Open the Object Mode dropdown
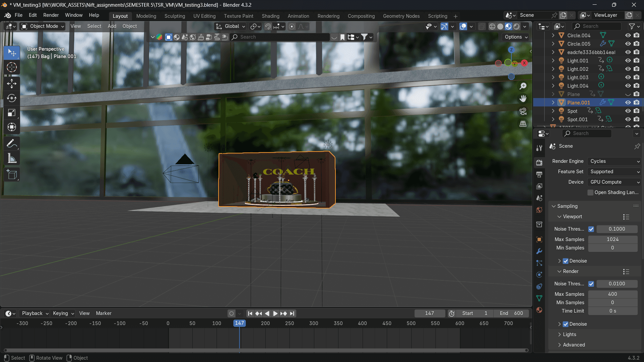Image resolution: width=644 pixels, height=362 pixels. 43,26
